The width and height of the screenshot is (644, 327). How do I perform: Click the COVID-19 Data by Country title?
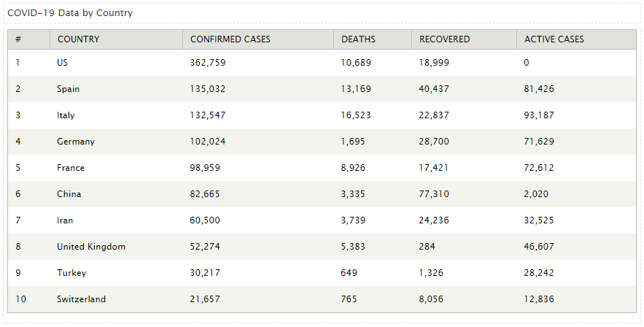[x=70, y=13]
